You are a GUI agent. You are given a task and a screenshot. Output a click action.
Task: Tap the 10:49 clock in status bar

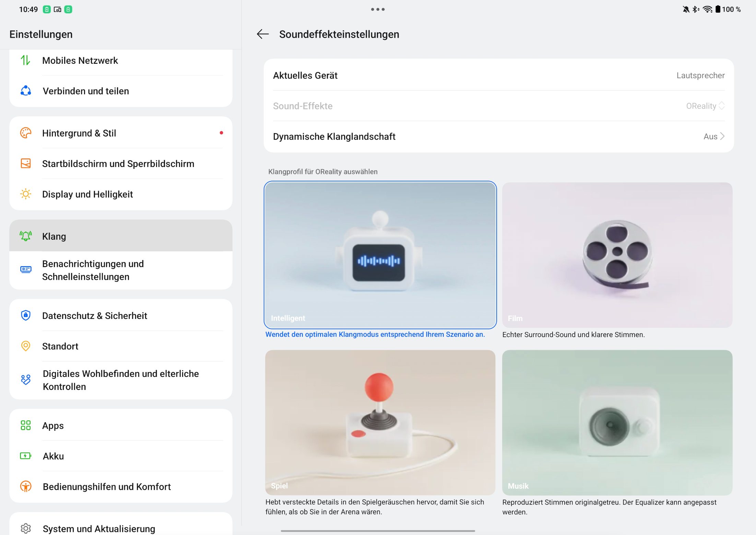point(28,9)
